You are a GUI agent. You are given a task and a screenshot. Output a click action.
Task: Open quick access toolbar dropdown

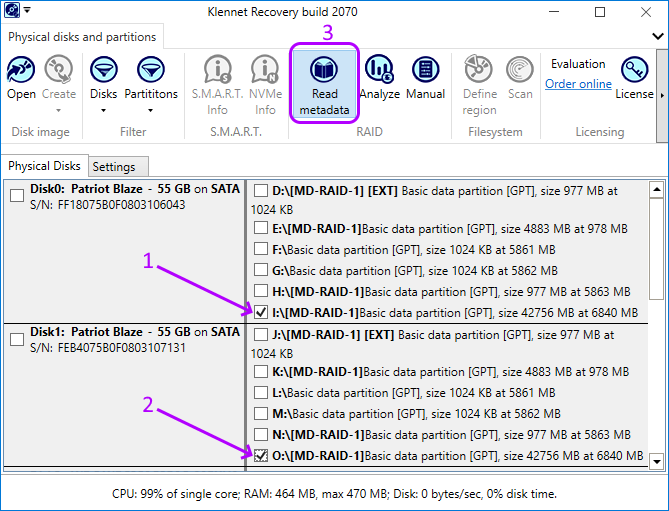[27, 10]
